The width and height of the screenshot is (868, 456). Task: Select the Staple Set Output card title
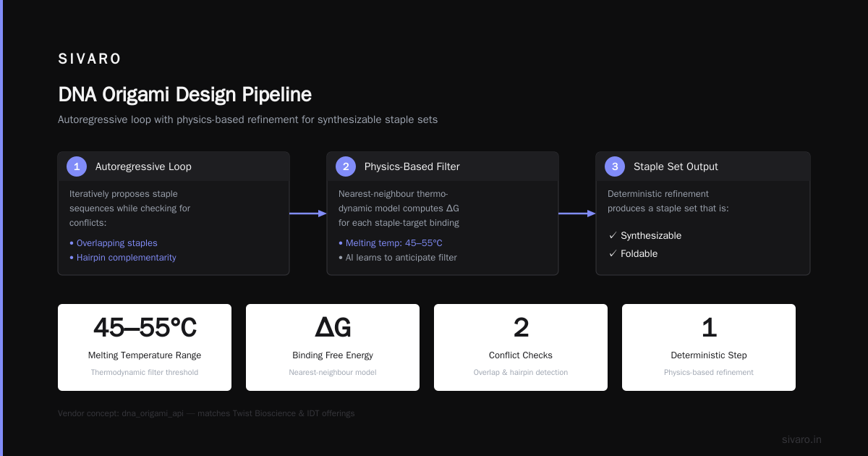(676, 166)
